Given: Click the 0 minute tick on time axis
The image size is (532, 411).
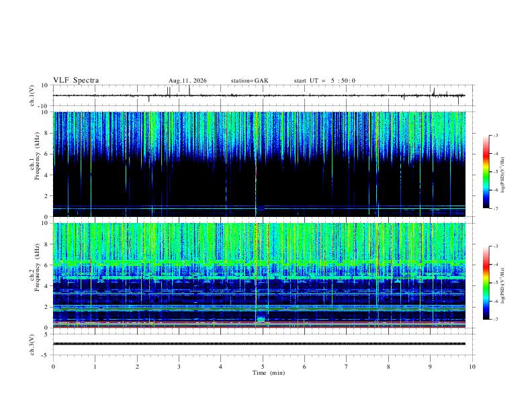Looking at the screenshot, I should coord(53,367).
